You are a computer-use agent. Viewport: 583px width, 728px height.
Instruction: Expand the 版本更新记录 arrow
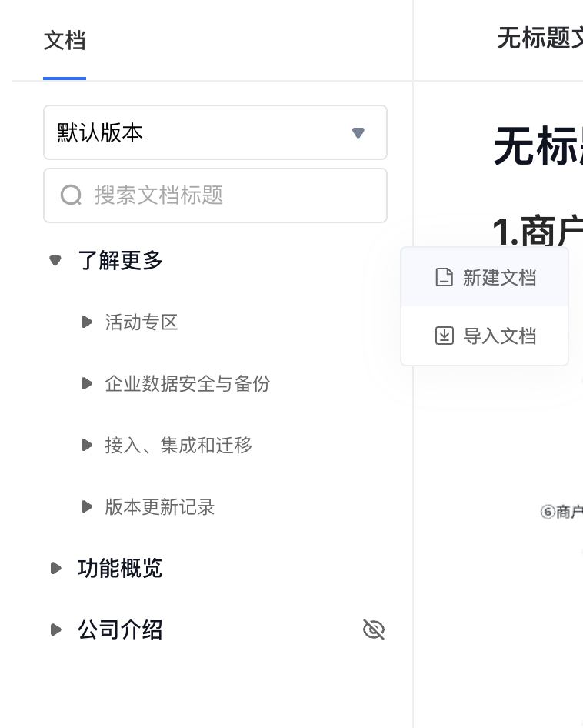(x=86, y=506)
